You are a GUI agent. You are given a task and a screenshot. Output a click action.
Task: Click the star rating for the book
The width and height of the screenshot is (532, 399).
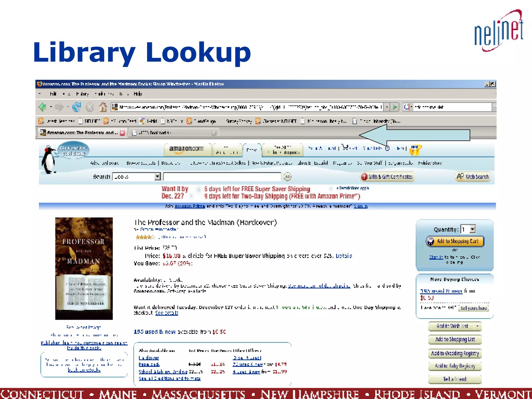145,237
